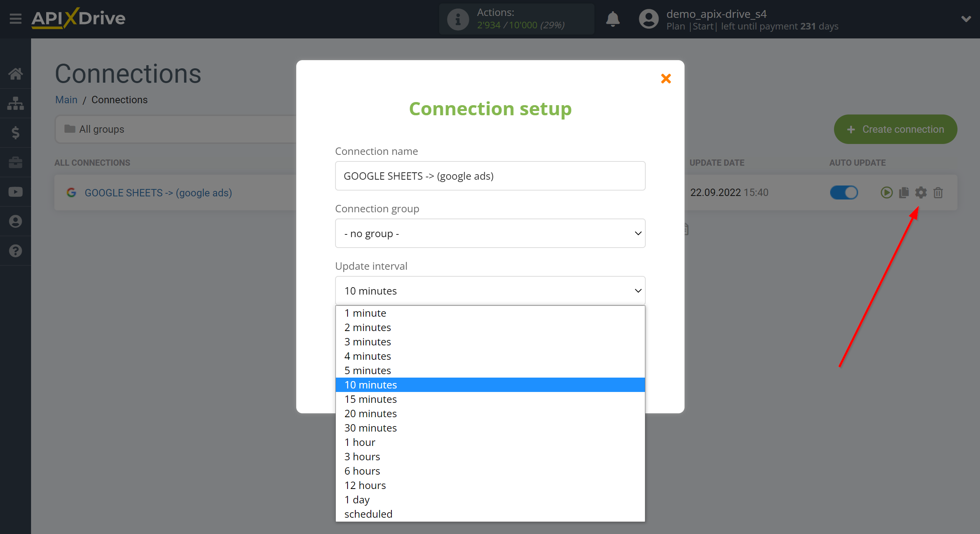Close the Connection setup dialog

pyautogui.click(x=665, y=78)
